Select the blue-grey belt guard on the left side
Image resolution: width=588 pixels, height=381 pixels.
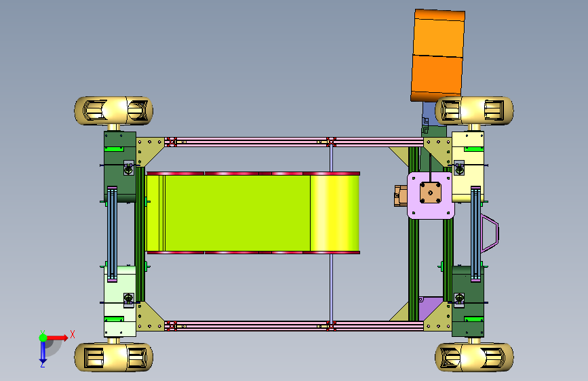point(112,234)
